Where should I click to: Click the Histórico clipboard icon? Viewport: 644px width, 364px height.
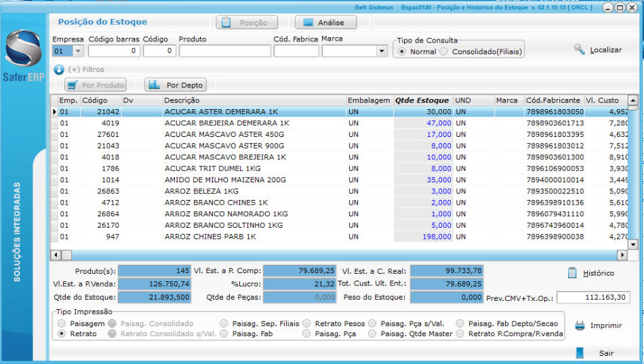(572, 272)
